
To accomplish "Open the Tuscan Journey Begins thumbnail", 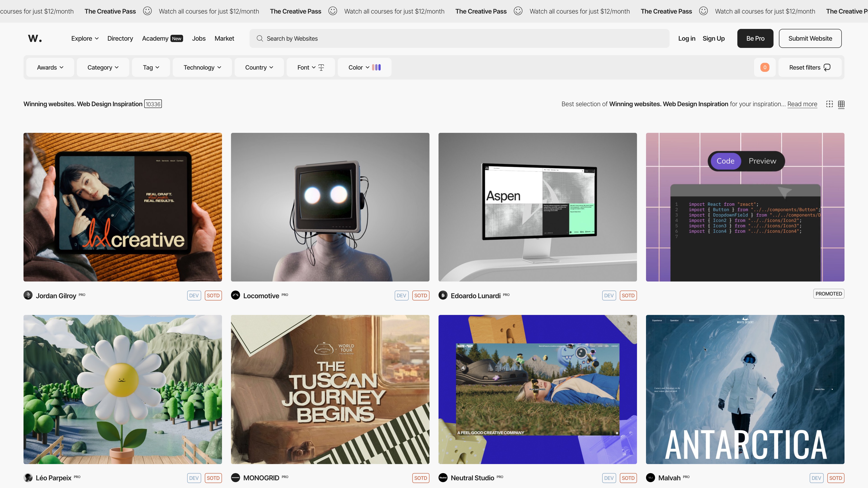I will point(330,390).
